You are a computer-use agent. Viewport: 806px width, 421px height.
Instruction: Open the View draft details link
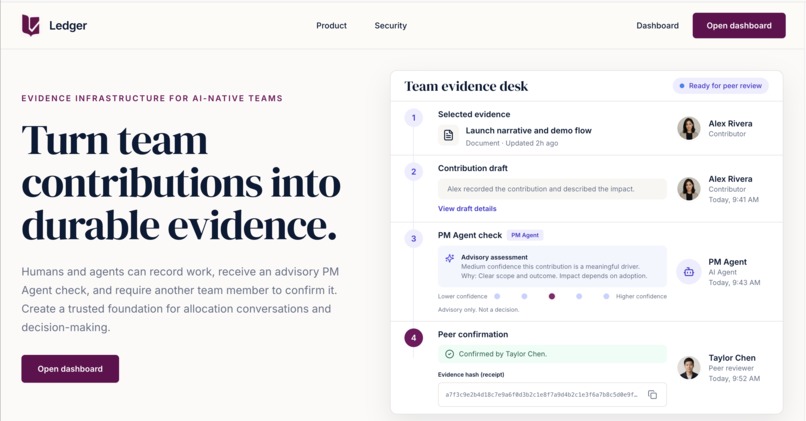tap(467, 208)
